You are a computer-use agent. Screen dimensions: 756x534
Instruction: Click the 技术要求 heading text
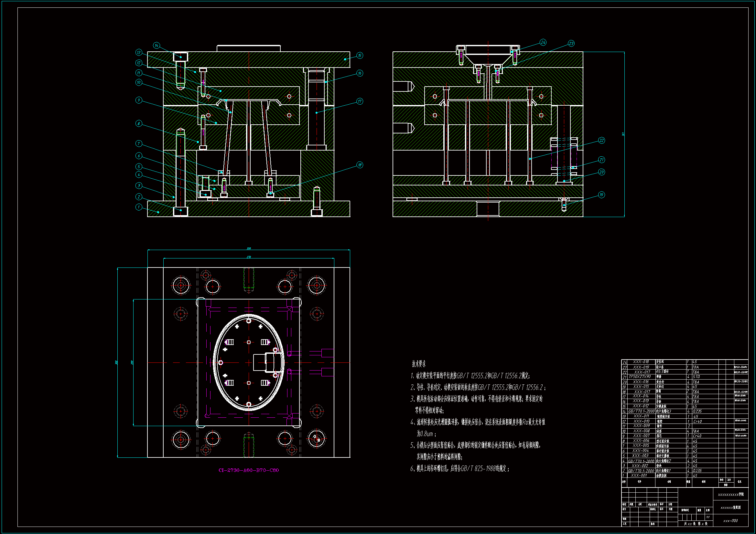click(419, 364)
